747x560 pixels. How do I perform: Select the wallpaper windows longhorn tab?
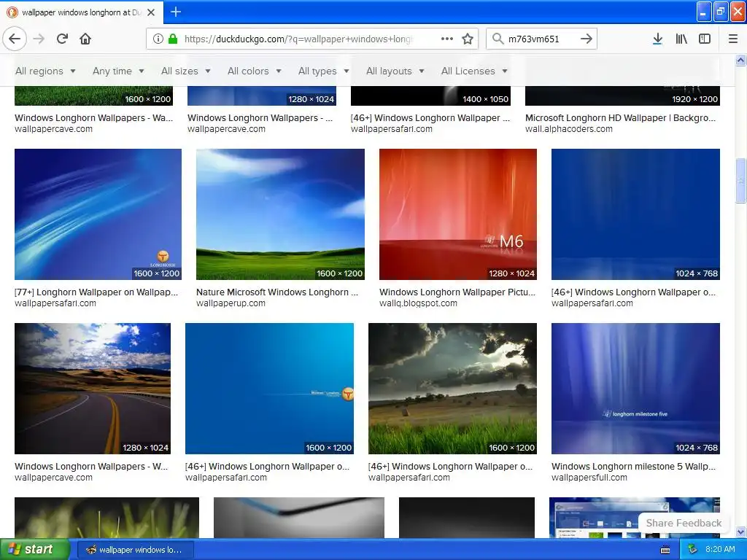point(82,12)
